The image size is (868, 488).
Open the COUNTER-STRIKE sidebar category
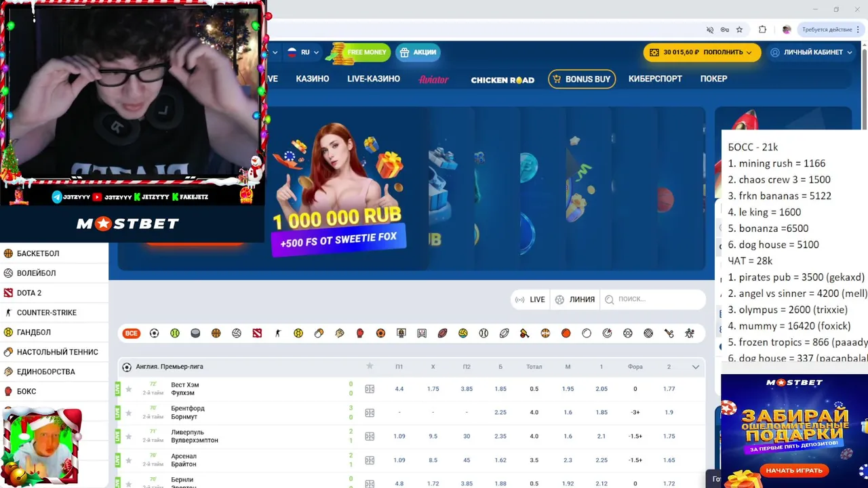pos(54,312)
